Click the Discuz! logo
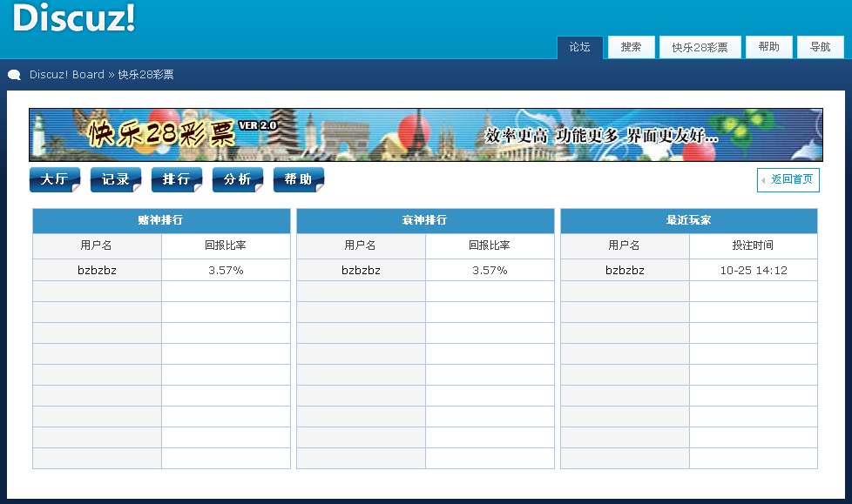Viewport: 852px width, 504px height. pyautogui.click(x=74, y=17)
